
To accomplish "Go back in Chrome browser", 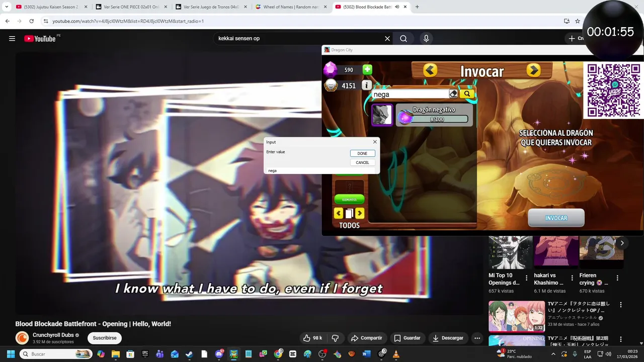I will pos(7,21).
